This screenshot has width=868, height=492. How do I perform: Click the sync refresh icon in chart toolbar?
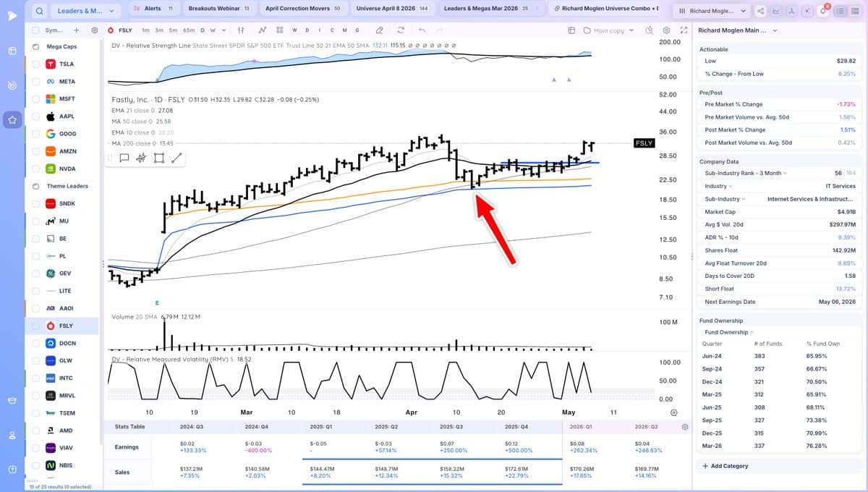click(x=401, y=30)
